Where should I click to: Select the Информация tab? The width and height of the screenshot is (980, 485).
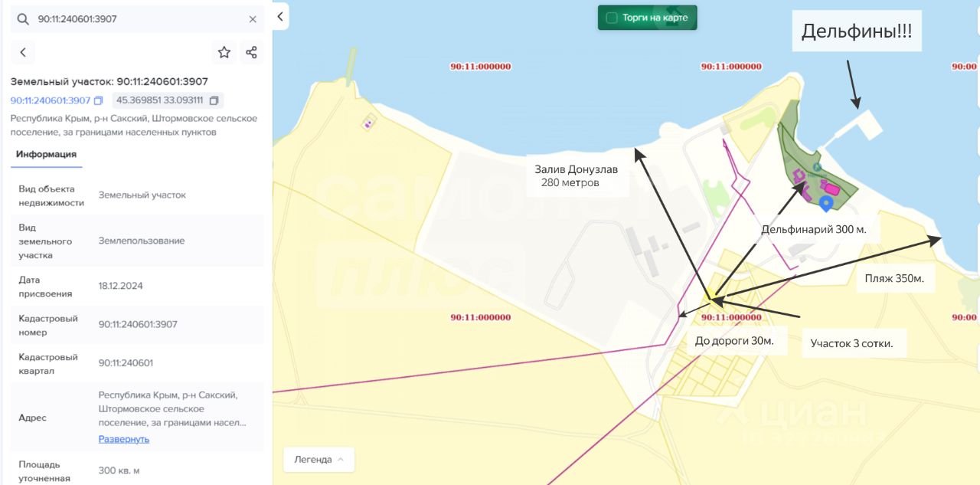[46, 154]
